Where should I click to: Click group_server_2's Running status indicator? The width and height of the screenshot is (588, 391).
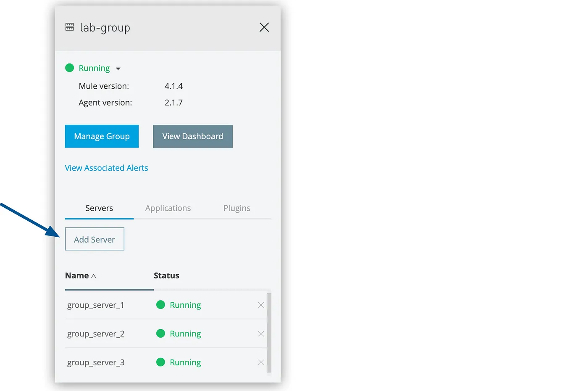point(178,333)
